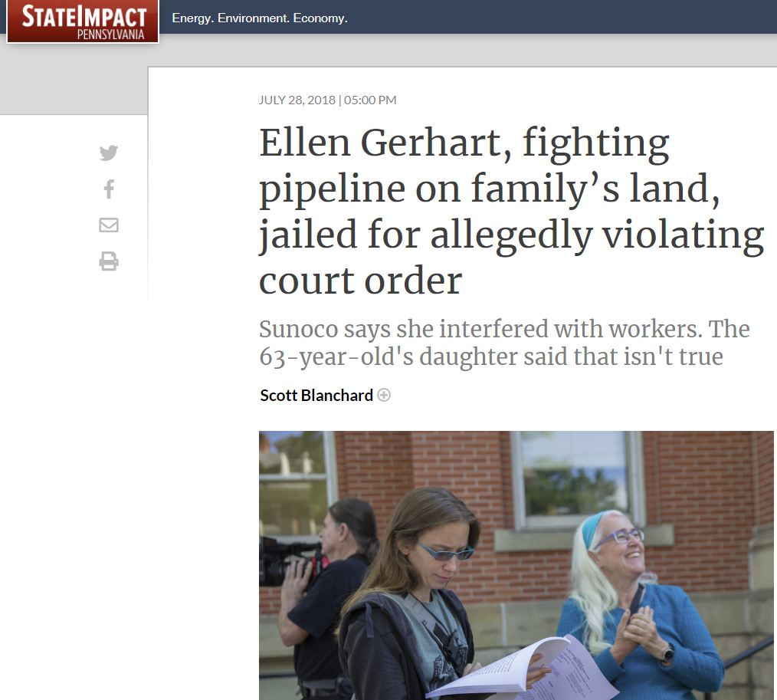Open the article's lead photo
The width and height of the screenshot is (777, 700).
pos(516,565)
